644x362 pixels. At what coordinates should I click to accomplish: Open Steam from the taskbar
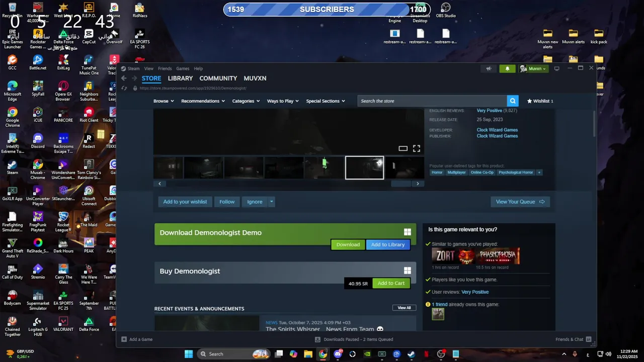[411, 354]
